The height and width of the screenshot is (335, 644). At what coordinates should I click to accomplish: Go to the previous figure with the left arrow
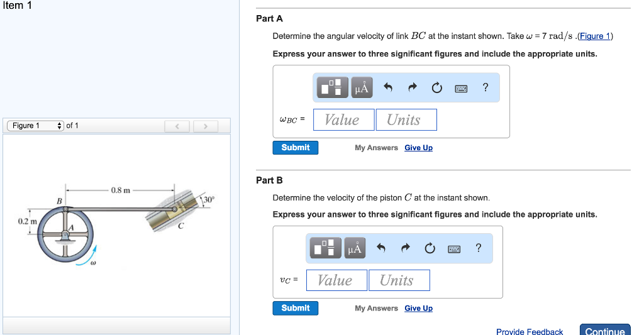(x=177, y=127)
